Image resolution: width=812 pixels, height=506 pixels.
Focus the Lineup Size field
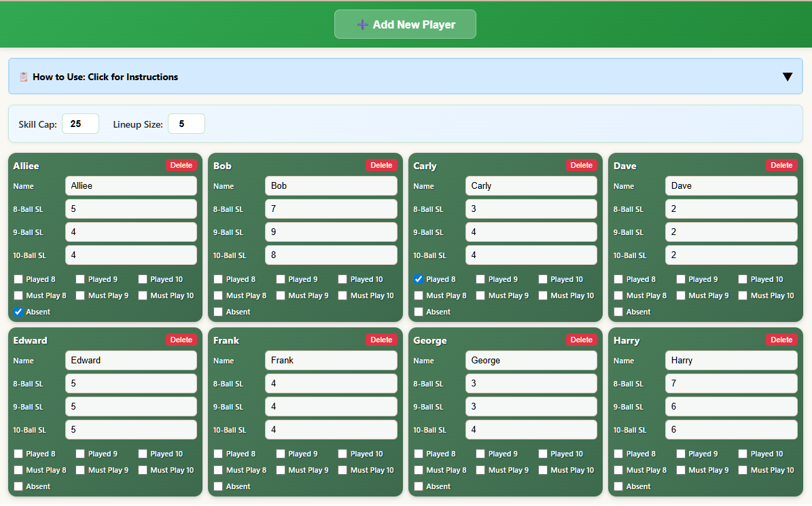click(x=186, y=124)
